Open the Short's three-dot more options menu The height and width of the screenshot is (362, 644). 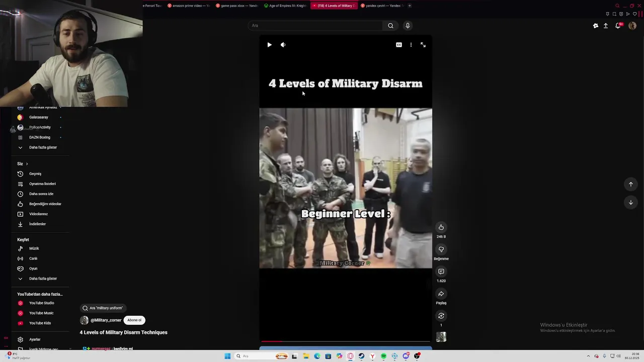411,45
